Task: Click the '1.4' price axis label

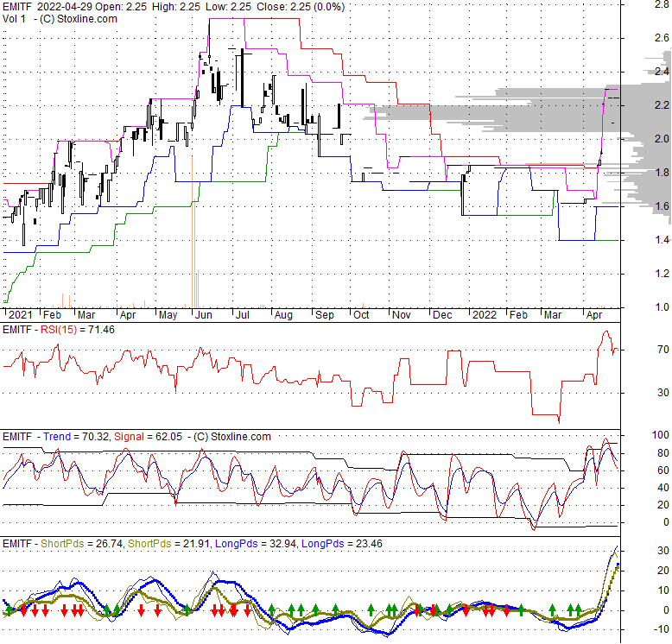Action: pyautogui.click(x=662, y=240)
